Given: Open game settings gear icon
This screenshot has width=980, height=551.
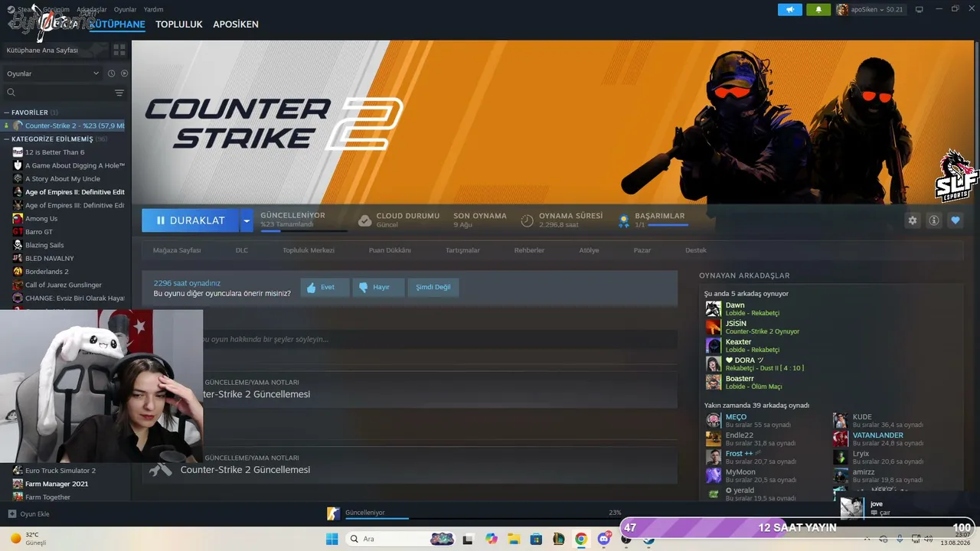Looking at the screenshot, I should [913, 220].
